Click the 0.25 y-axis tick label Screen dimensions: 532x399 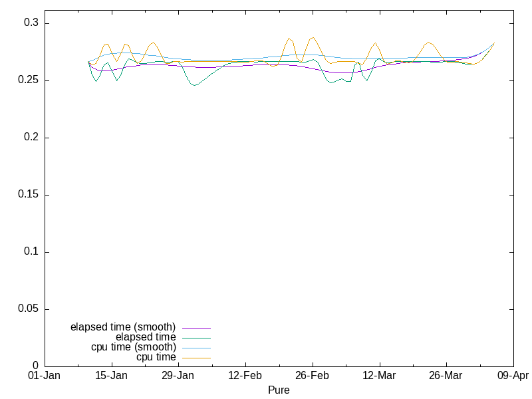pyautogui.click(x=29, y=80)
